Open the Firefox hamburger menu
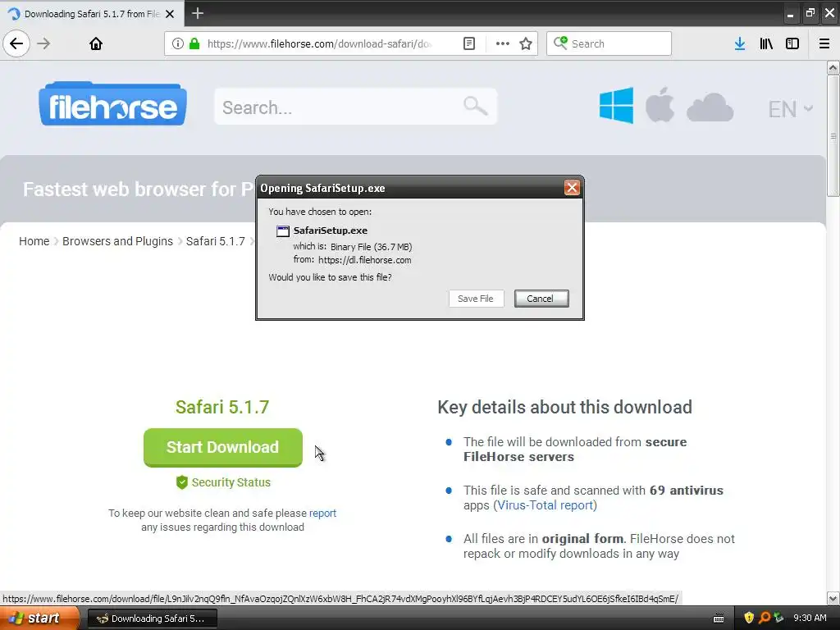The height and width of the screenshot is (630, 840). pos(824,43)
